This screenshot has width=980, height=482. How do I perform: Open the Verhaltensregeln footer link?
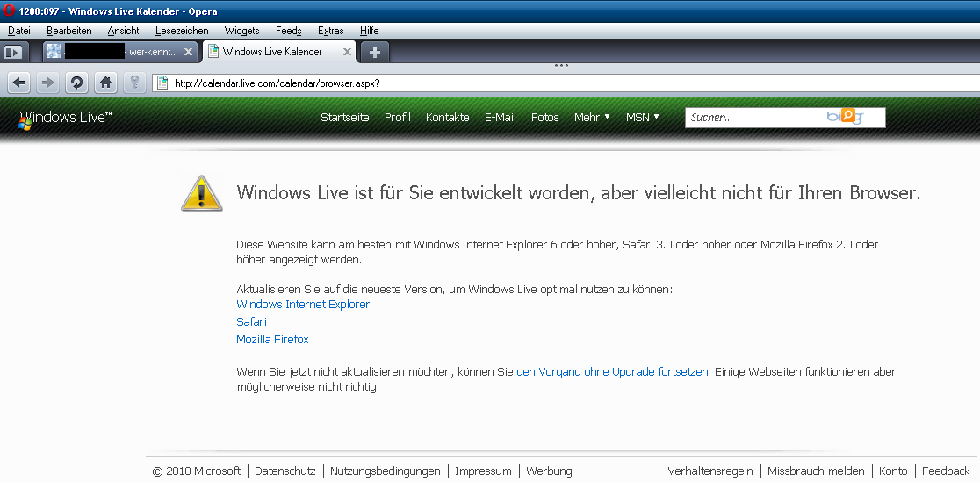tap(710, 471)
